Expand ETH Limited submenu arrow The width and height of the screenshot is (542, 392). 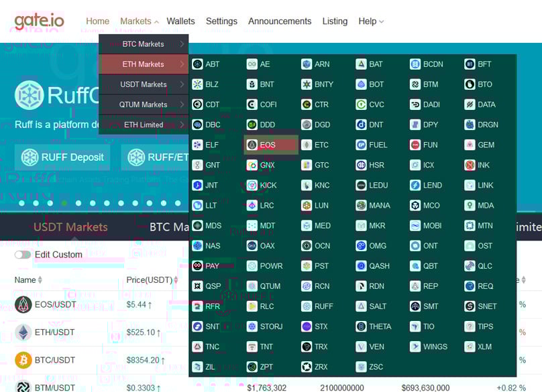coord(182,125)
